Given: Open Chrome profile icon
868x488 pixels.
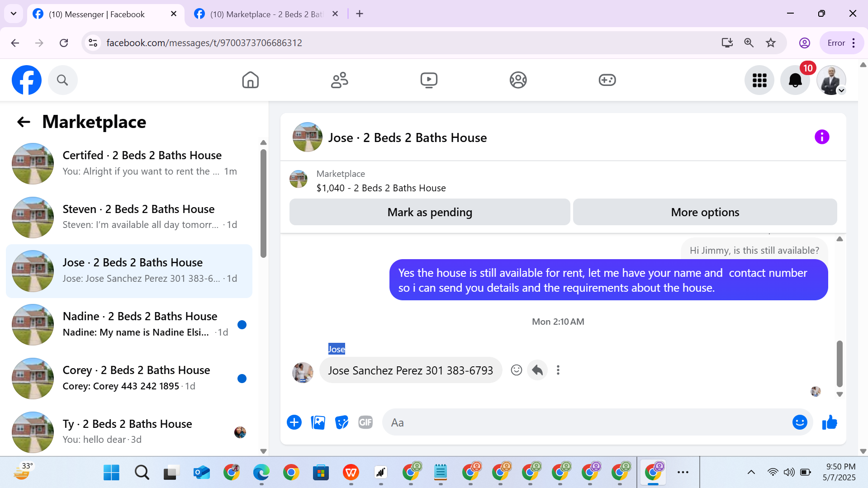Looking at the screenshot, I should (x=804, y=43).
